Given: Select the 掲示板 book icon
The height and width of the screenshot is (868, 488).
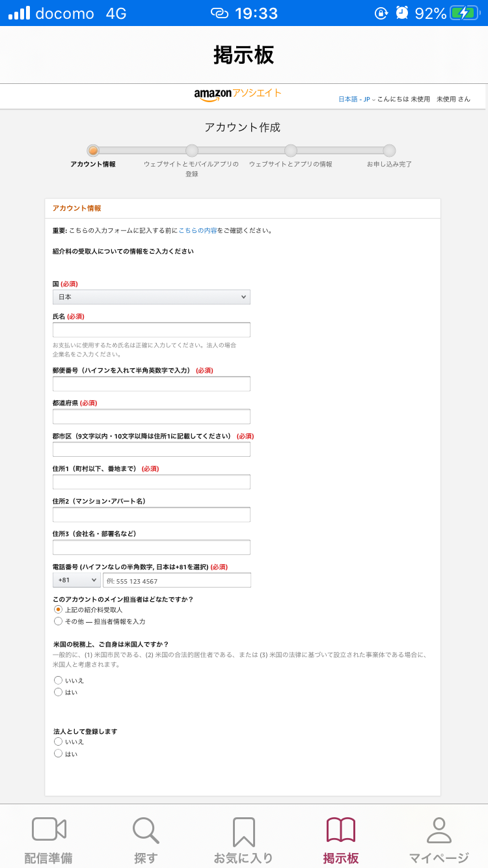Looking at the screenshot, I should 341,830.
